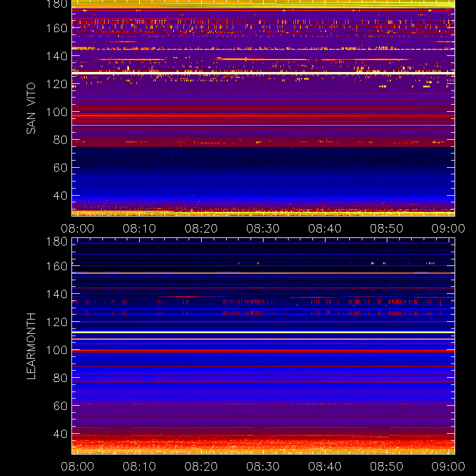Select the 160 frequency label on Learmonth plot
Screen dimensions: 476x476
(x=57, y=266)
